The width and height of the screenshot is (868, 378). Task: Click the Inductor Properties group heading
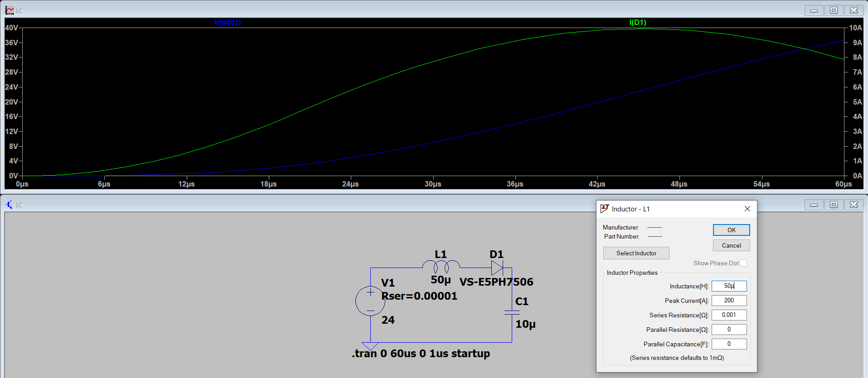coord(632,273)
